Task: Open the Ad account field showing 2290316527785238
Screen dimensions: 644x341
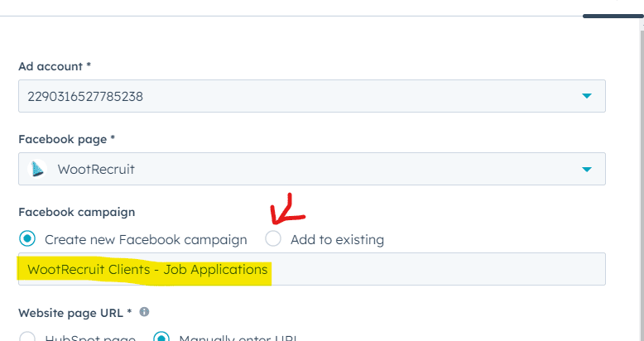Action: (x=298, y=96)
